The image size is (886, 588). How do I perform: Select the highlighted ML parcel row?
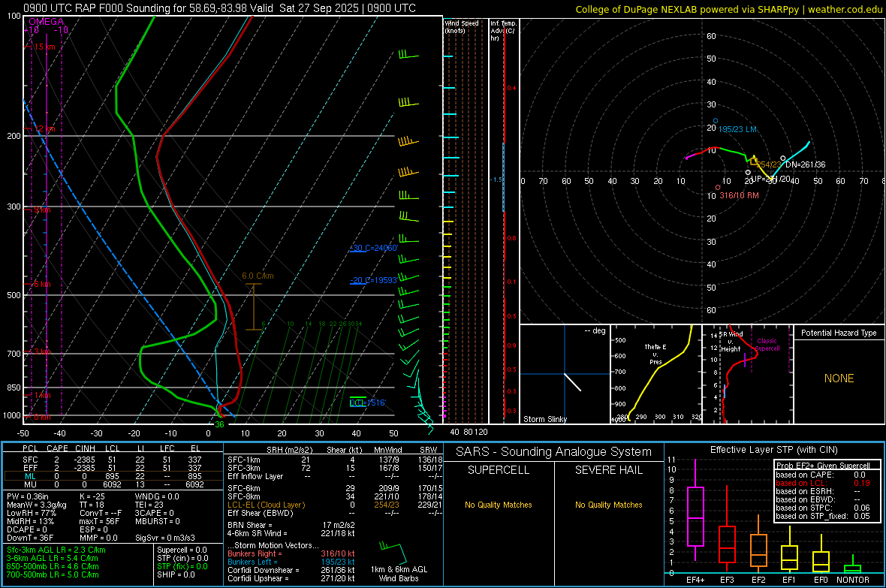tap(112, 476)
